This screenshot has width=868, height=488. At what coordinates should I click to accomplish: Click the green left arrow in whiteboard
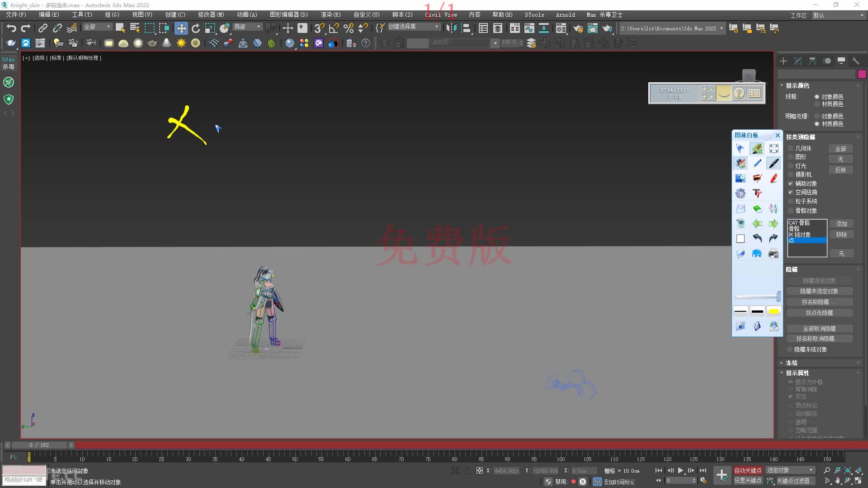click(757, 223)
